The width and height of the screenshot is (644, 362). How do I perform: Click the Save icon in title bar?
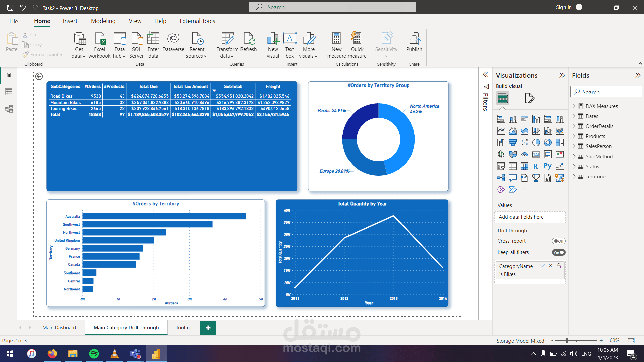(10, 8)
